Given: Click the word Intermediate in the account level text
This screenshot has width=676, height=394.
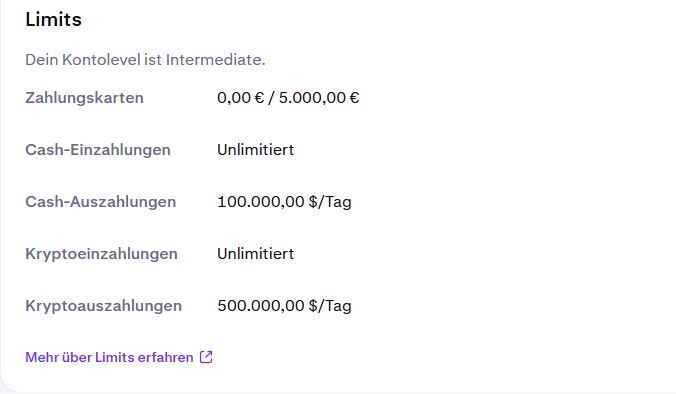Looking at the screenshot, I should [x=216, y=59].
